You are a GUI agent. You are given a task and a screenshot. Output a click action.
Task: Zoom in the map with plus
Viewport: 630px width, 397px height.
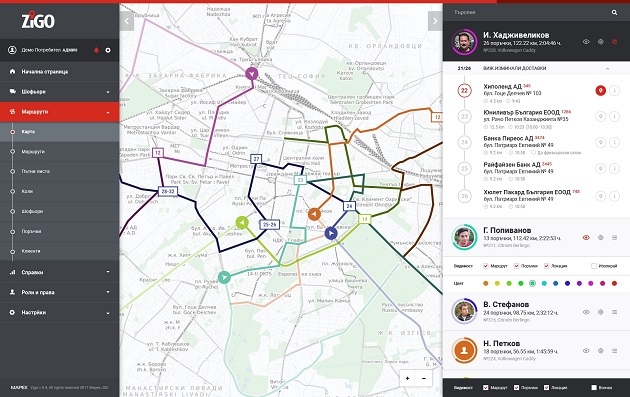(x=407, y=378)
